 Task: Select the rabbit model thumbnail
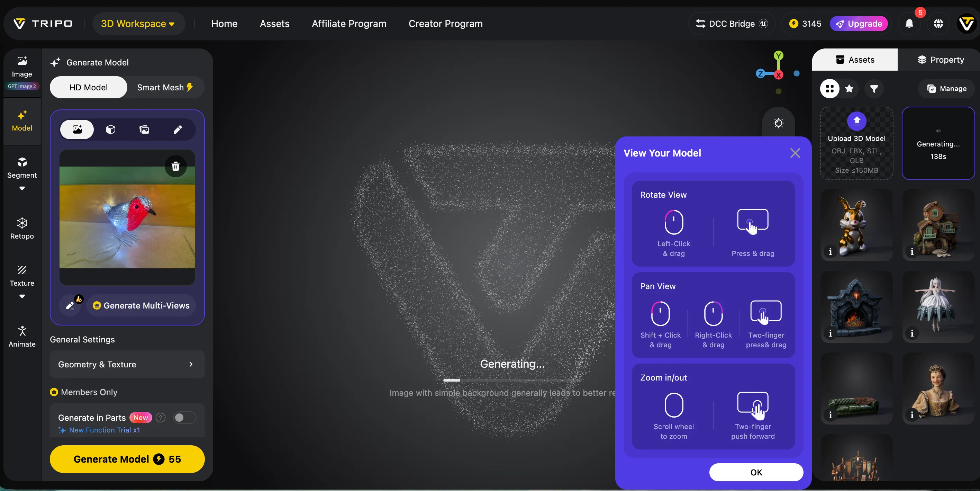pos(856,225)
